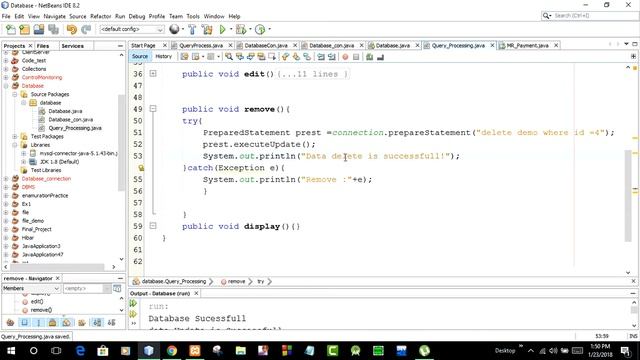Switch to the Database.java editor tab

[x=392, y=45]
